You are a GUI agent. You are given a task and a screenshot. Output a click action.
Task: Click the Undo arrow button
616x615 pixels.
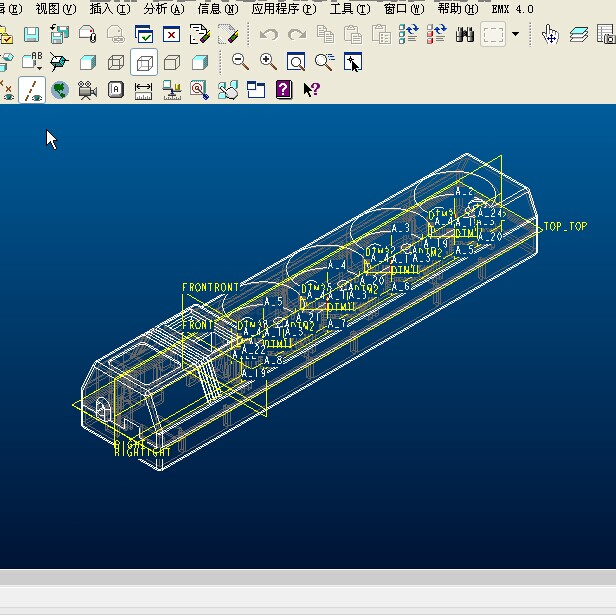coord(268,35)
